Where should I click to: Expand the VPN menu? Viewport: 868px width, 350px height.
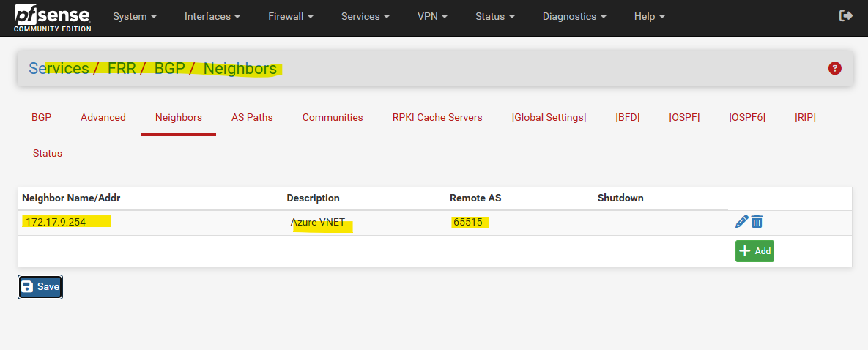pyautogui.click(x=432, y=17)
